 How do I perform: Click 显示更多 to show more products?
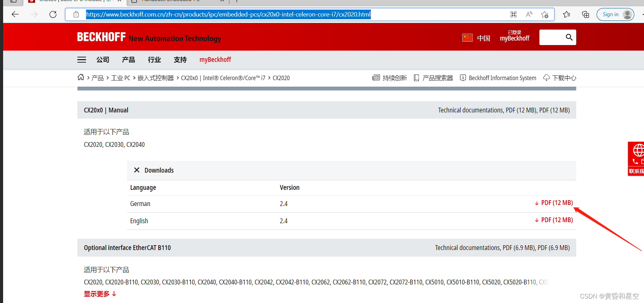pyautogui.click(x=100, y=294)
